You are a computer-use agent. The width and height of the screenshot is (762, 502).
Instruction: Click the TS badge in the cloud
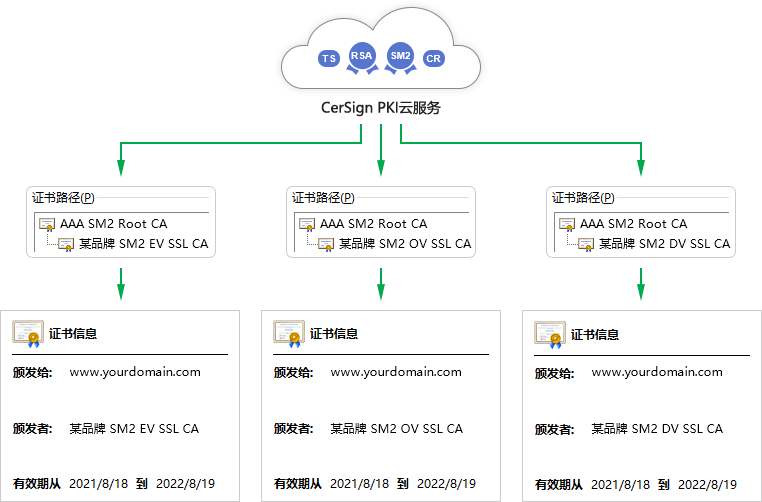click(x=328, y=59)
